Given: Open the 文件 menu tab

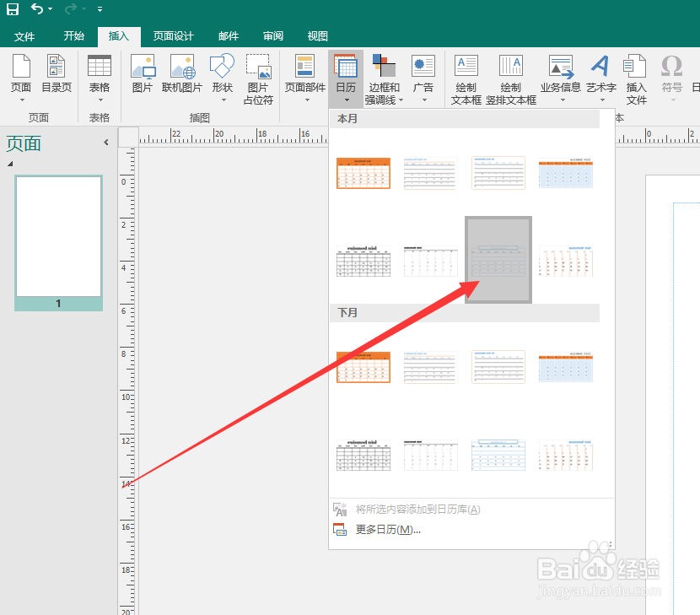Looking at the screenshot, I should pos(24,36).
